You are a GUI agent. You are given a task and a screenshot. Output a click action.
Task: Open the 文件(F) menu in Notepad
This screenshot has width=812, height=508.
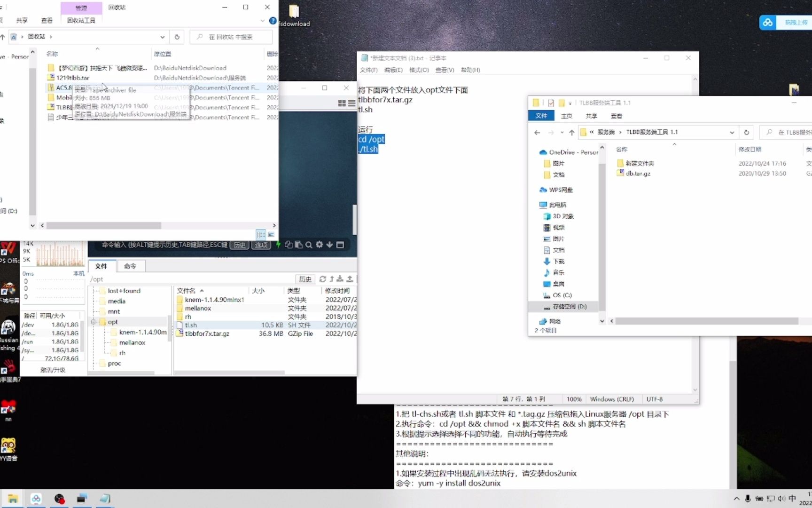tap(369, 70)
